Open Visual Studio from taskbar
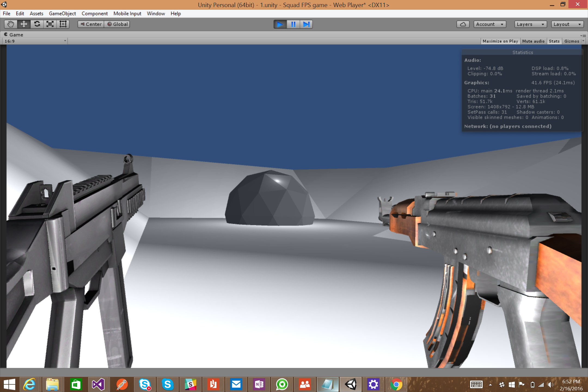Screen dimensions: 588x392 coord(98,384)
